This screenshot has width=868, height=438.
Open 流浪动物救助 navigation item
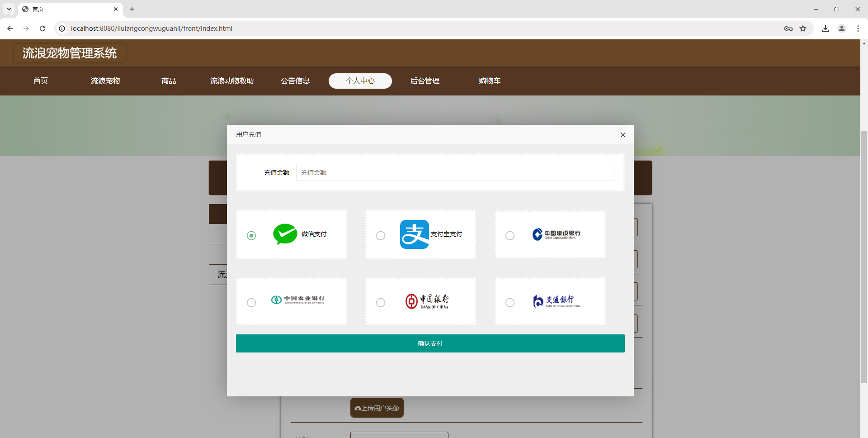232,81
